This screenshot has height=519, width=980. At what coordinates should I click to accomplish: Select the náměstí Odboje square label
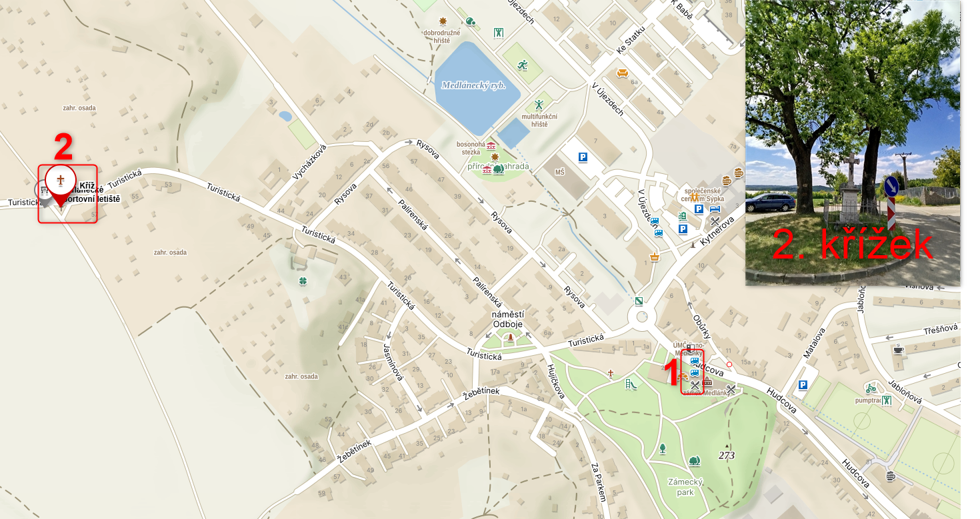click(508, 319)
